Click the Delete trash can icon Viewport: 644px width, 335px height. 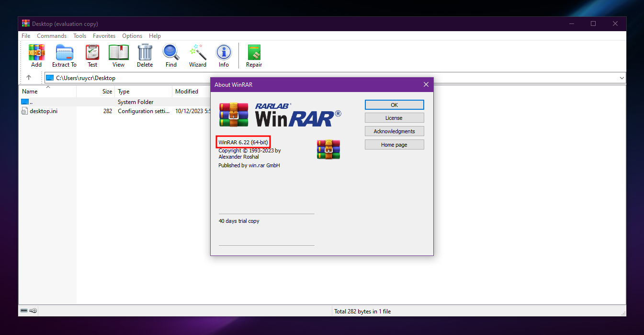click(x=145, y=56)
